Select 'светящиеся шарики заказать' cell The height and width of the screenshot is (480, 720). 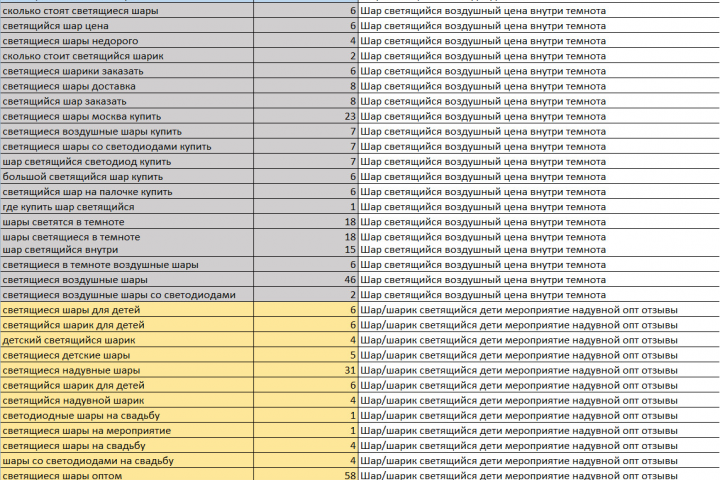[x=127, y=71]
